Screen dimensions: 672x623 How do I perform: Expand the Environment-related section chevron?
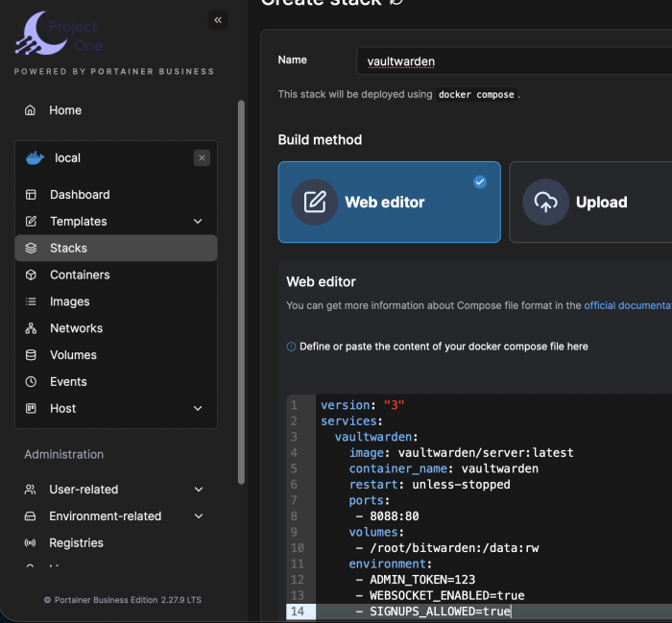199,515
